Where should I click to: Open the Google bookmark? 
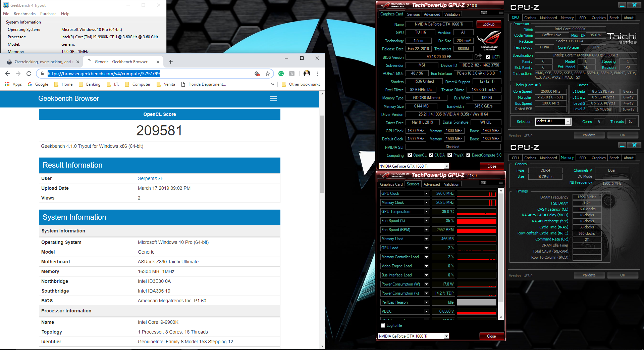38,84
